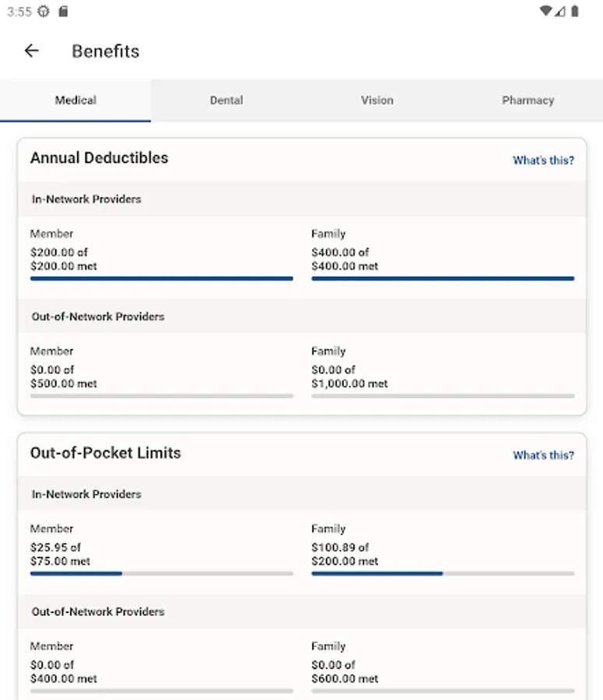Select the Medical tab
Viewport: 603px width, 700px height.
pyautogui.click(x=75, y=100)
